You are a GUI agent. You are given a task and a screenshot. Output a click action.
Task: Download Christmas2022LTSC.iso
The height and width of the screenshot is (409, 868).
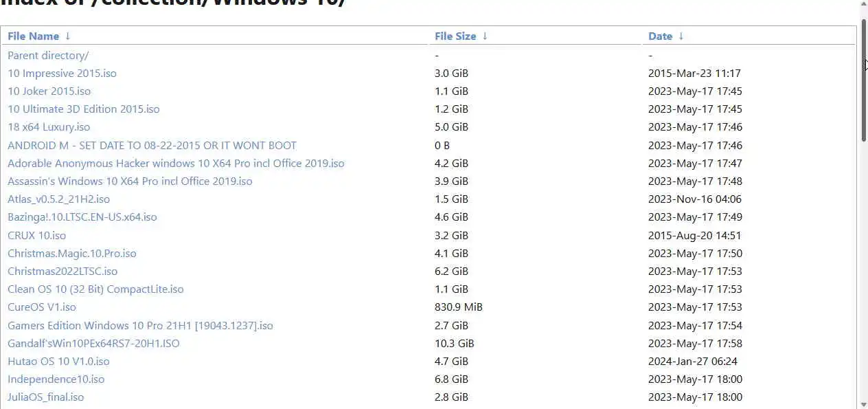(x=62, y=272)
